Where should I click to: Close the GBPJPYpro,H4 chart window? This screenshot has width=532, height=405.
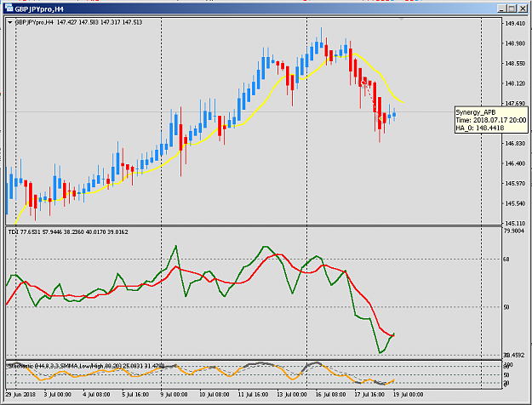tap(523, 9)
